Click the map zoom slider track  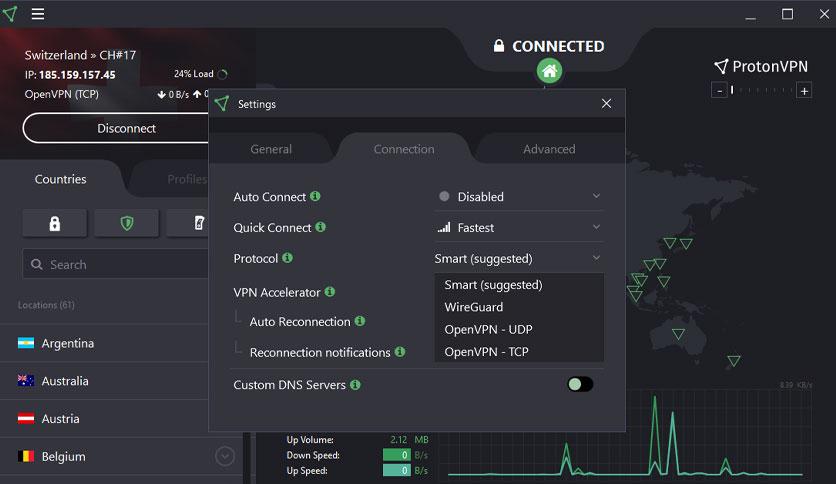click(x=761, y=91)
